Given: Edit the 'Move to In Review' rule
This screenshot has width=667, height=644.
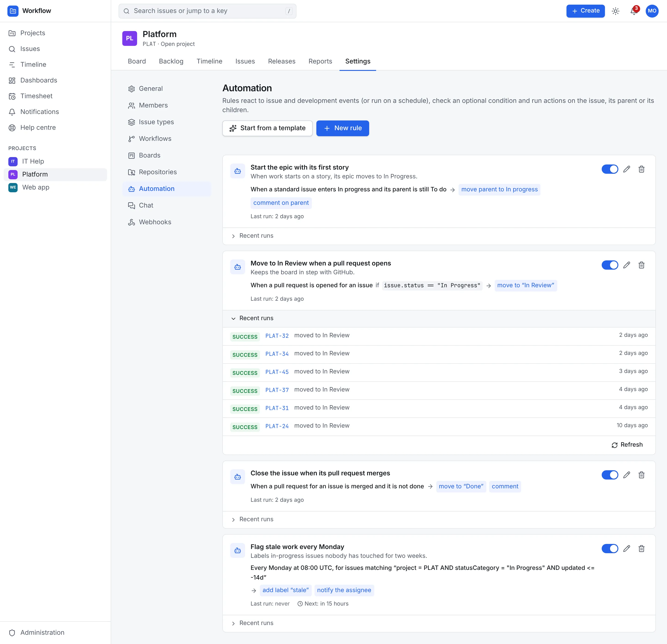Looking at the screenshot, I should 626,265.
